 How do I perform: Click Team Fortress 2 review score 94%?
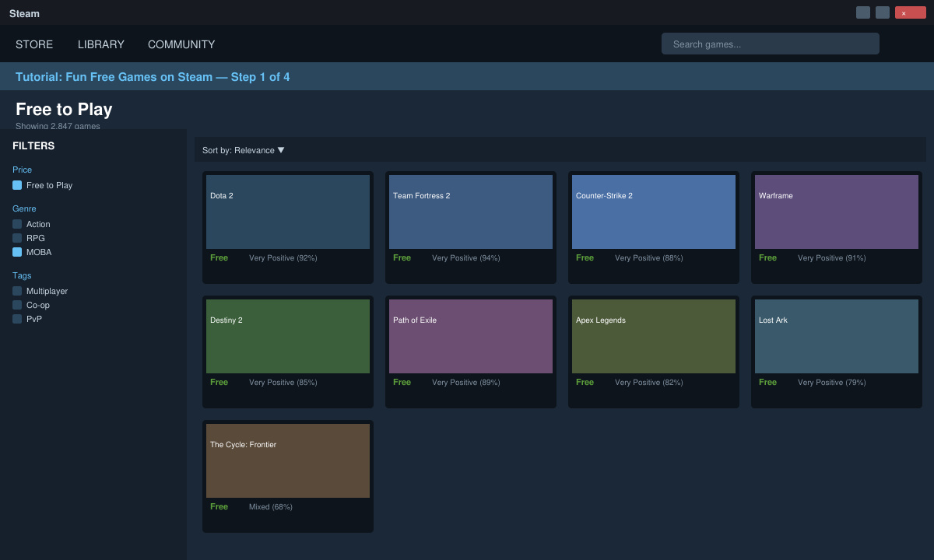point(466,257)
